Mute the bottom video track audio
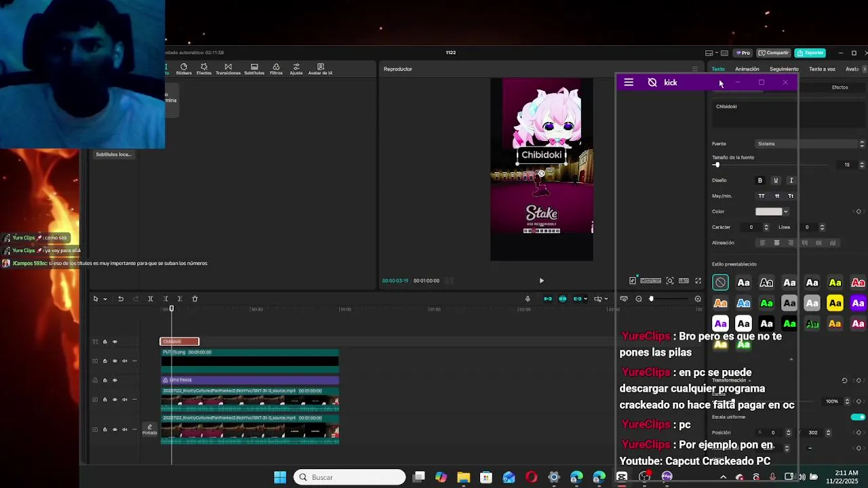 (x=125, y=429)
